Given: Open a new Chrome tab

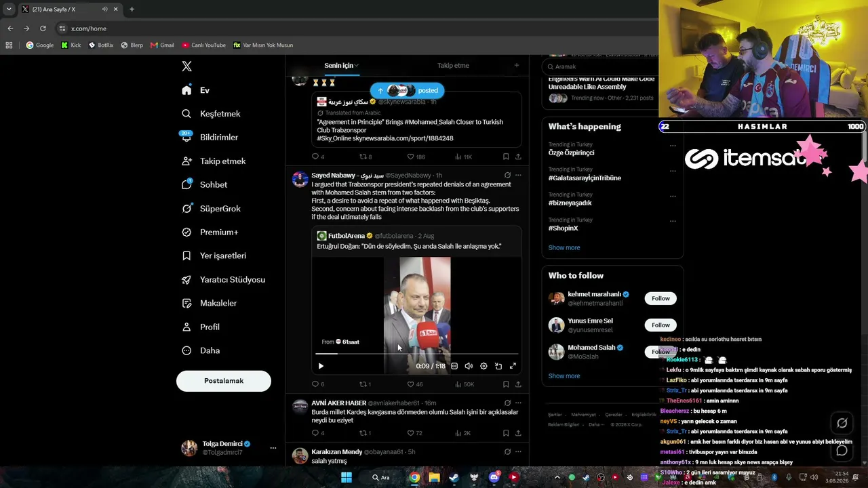Looking at the screenshot, I should (132, 9).
